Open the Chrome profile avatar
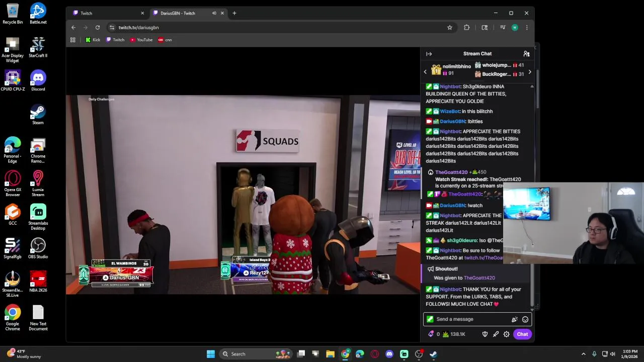The image size is (644, 362). (x=515, y=28)
